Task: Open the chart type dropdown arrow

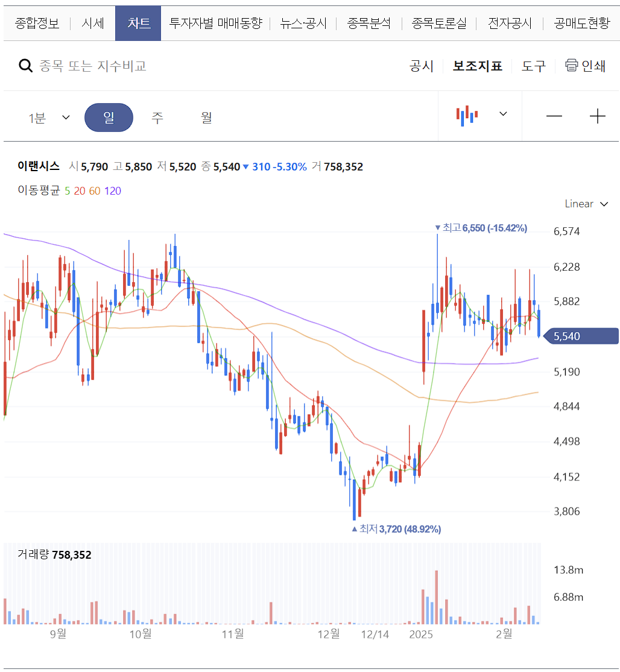Action: coord(504,115)
